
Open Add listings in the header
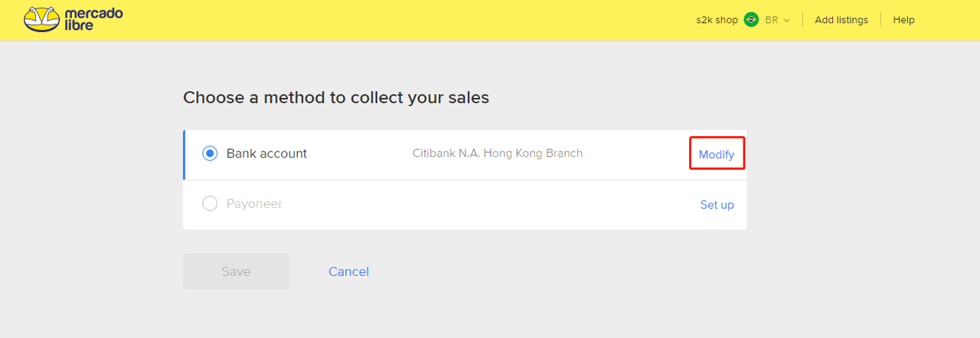(x=841, y=20)
